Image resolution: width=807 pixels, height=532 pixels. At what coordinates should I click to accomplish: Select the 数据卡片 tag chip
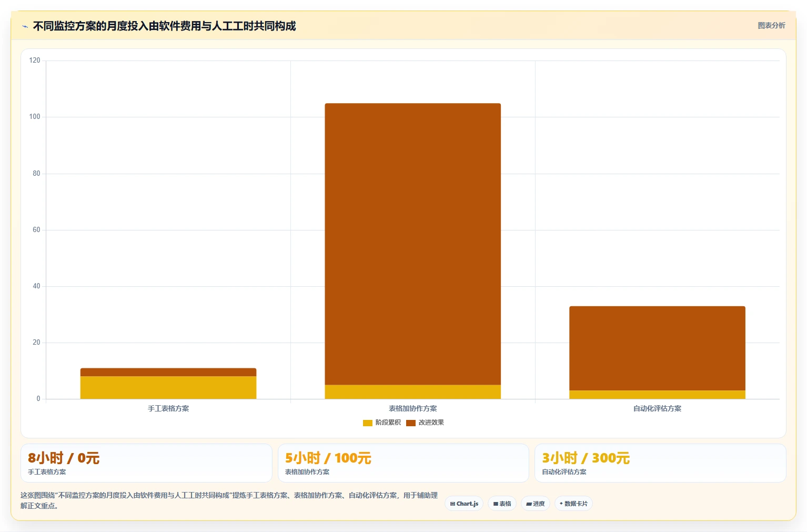pyautogui.click(x=573, y=504)
